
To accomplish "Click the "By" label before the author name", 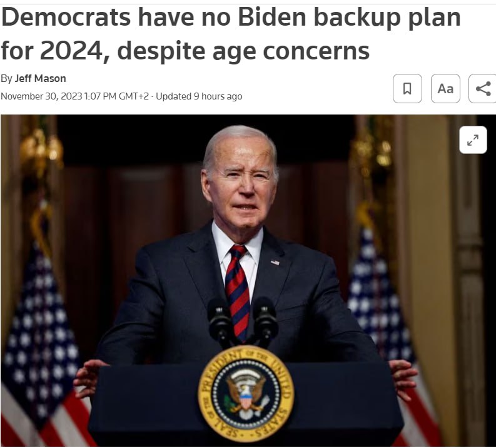I will [6, 78].
